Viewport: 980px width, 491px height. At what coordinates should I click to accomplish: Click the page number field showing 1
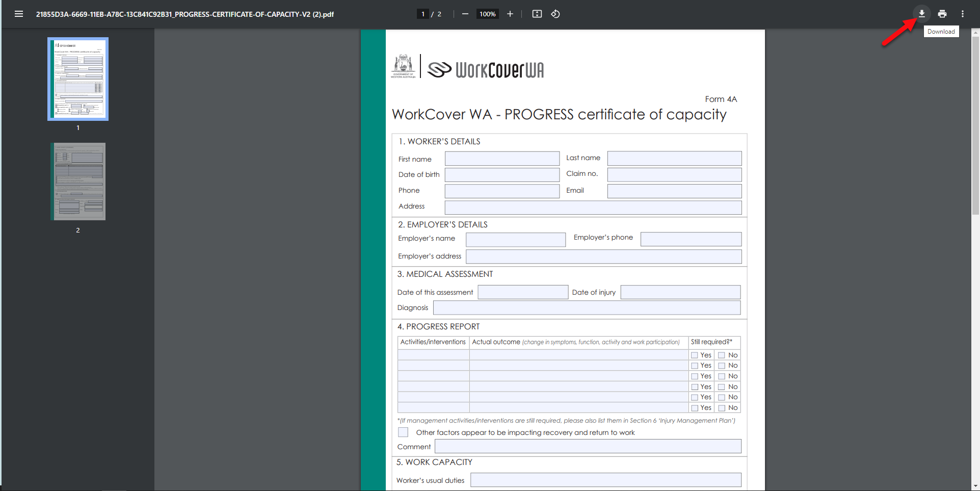[423, 14]
